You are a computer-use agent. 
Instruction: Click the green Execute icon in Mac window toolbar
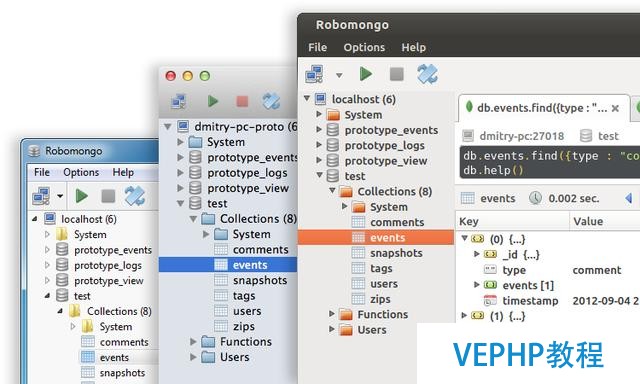(213, 101)
